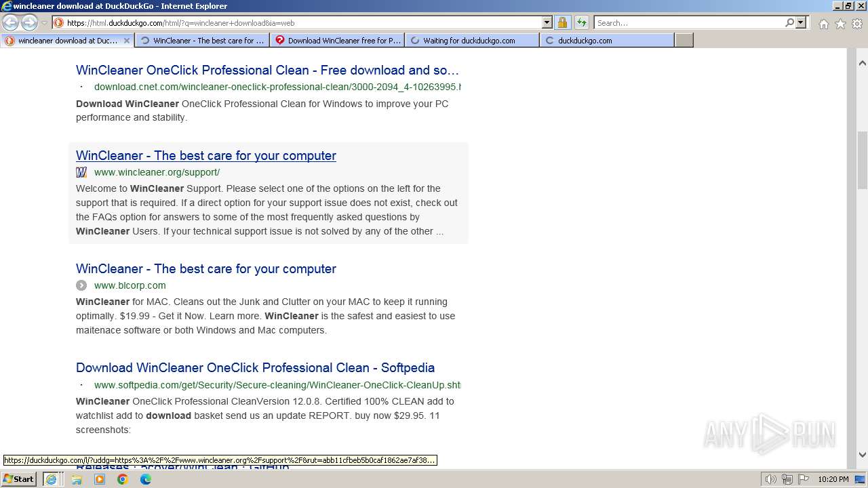Viewport: 868px width, 488px height.
Task: Open a new blank tab
Action: (684, 41)
